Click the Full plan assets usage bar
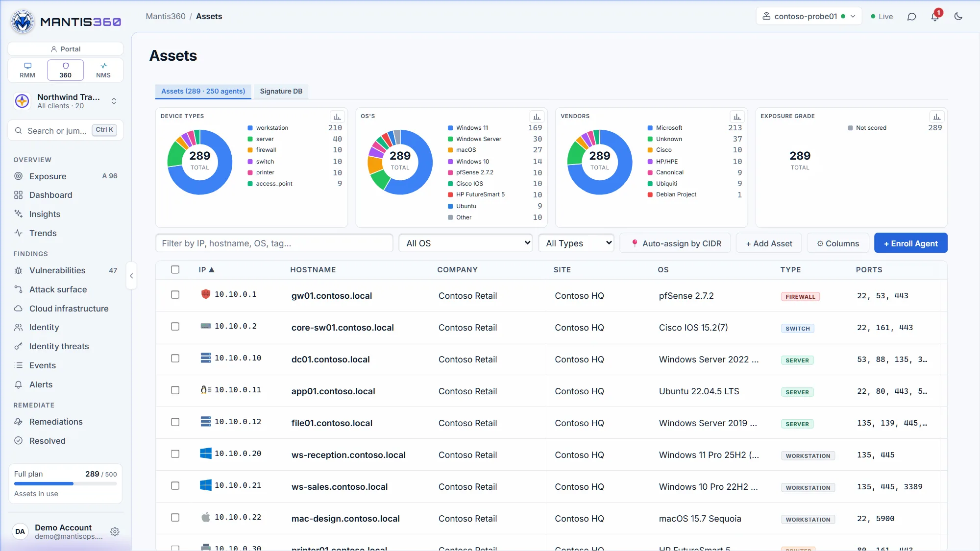980x551 pixels. (65, 483)
